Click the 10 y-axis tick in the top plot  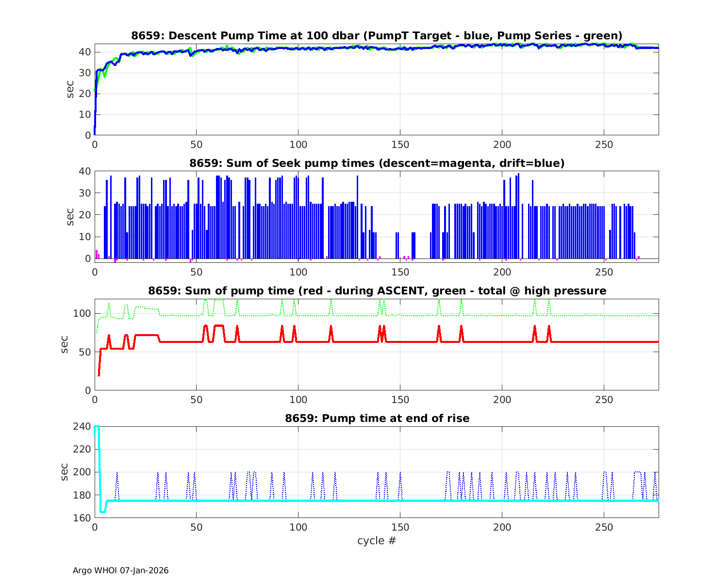85,115
